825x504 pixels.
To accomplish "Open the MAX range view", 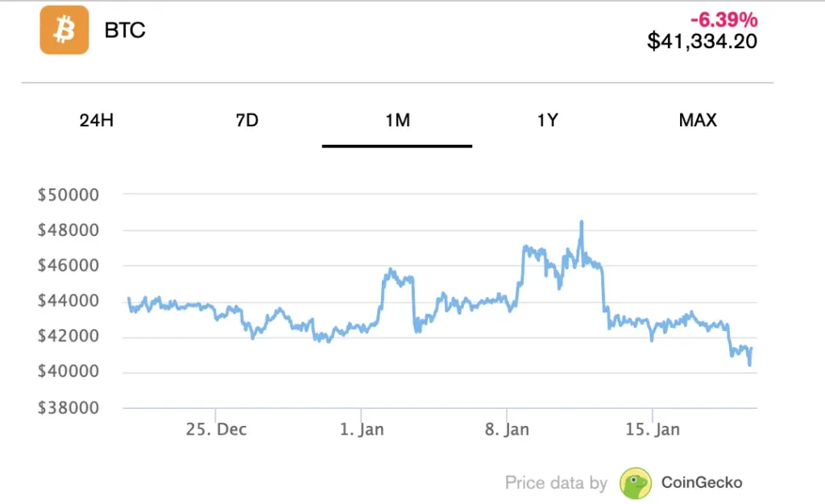I will point(698,121).
